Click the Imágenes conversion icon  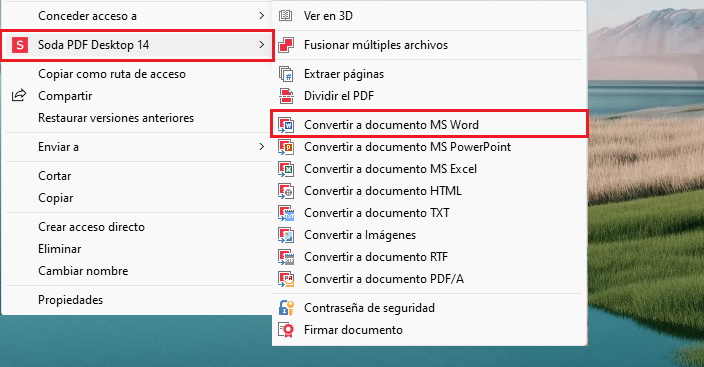(x=286, y=235)
